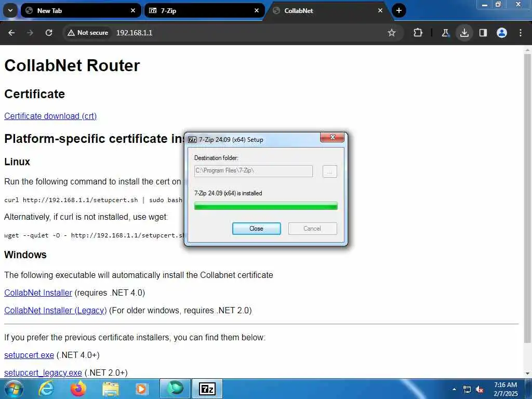Download setupcert.exe

coord(29,355)
